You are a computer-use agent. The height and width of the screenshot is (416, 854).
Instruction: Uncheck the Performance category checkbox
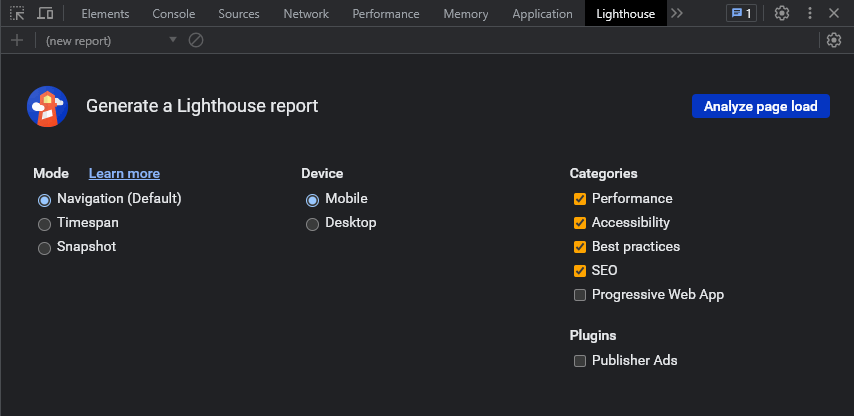580,199
